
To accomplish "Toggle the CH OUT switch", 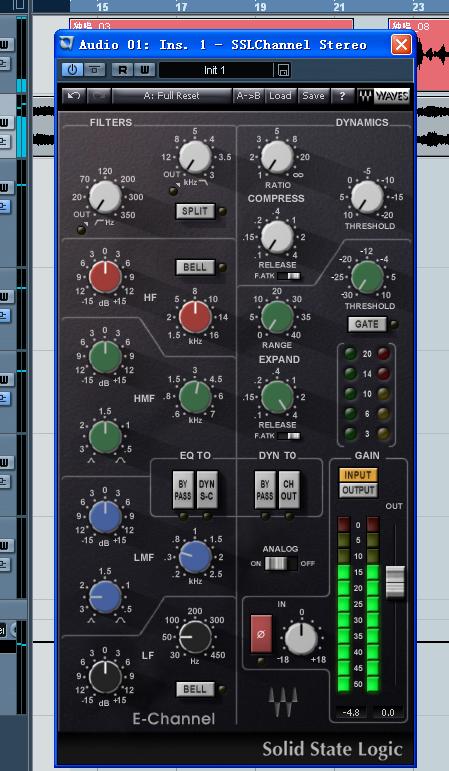I will 289,490.
